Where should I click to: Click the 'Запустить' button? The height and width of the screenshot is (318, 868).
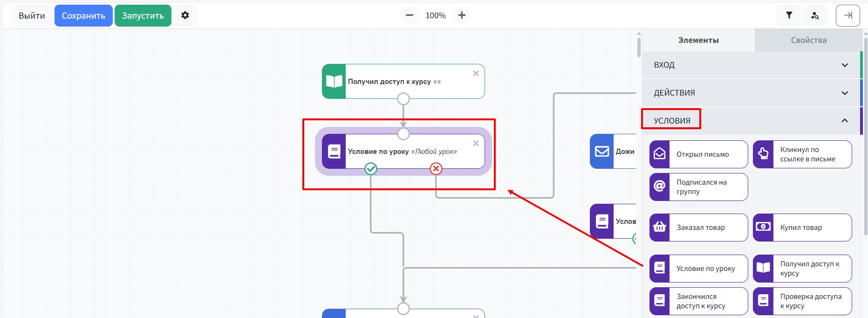tap(143, 15)
